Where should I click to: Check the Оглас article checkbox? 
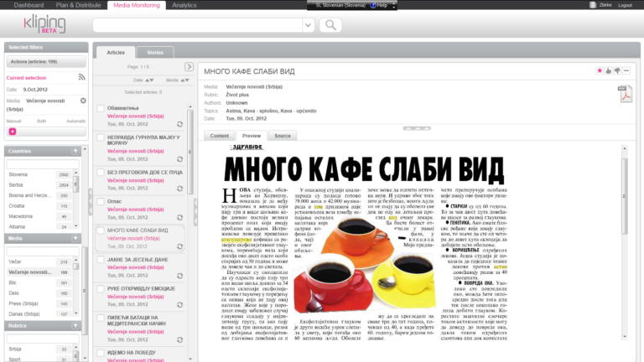tap(101, 201)
